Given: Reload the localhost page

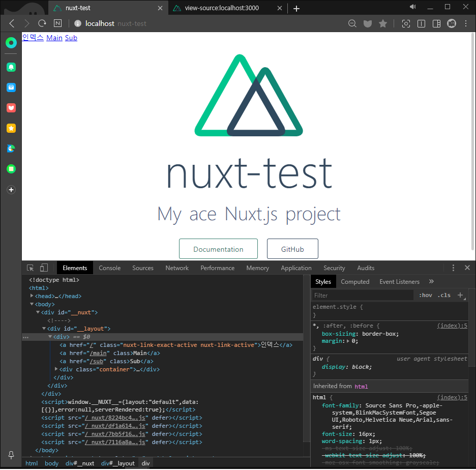Looking at the screenshot, I should (42, 23).
